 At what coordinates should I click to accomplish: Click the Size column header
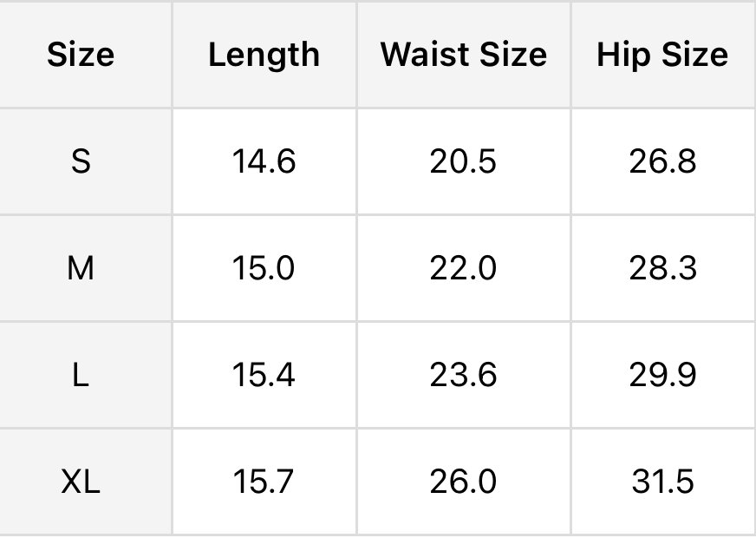tap(81, 55)
